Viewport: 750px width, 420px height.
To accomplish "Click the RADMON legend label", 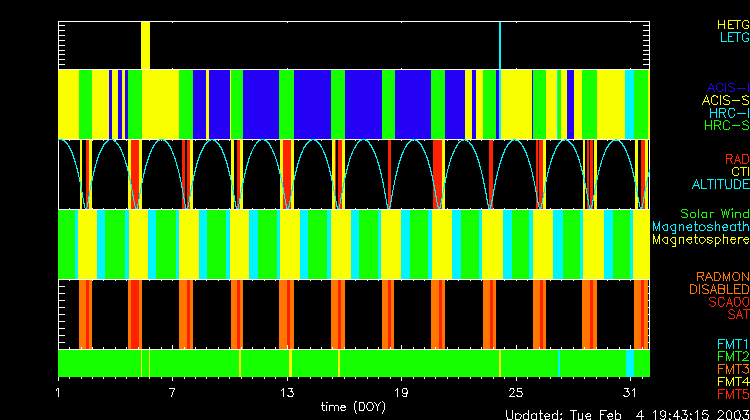I will (x=724, y=276).
